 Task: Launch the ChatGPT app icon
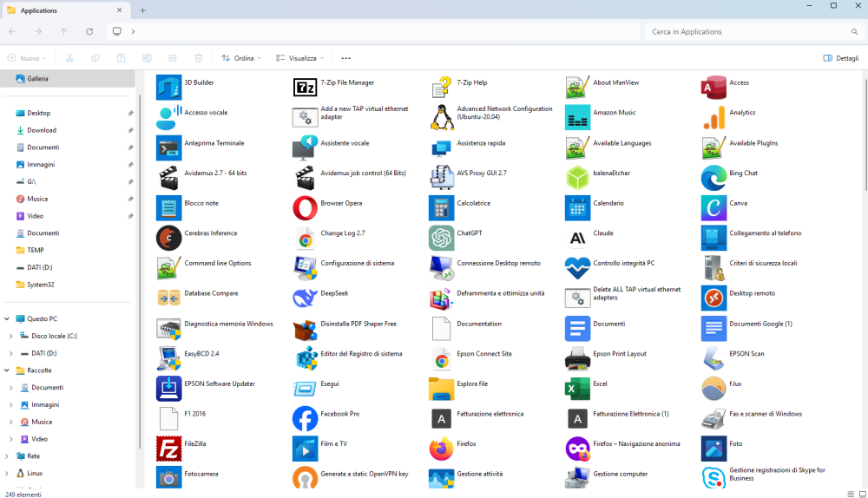(441, 238)
